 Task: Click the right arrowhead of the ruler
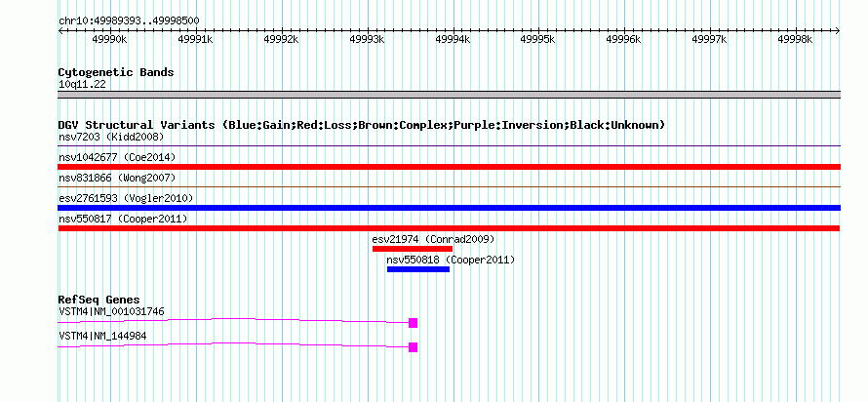838,30
